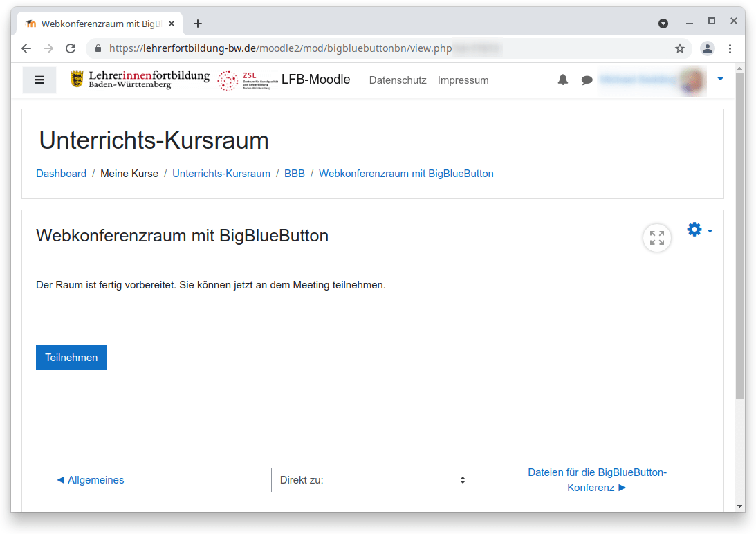Open the hamburger side navigation menu
This screenshot has width=756, height=534.
coord(39,80)
